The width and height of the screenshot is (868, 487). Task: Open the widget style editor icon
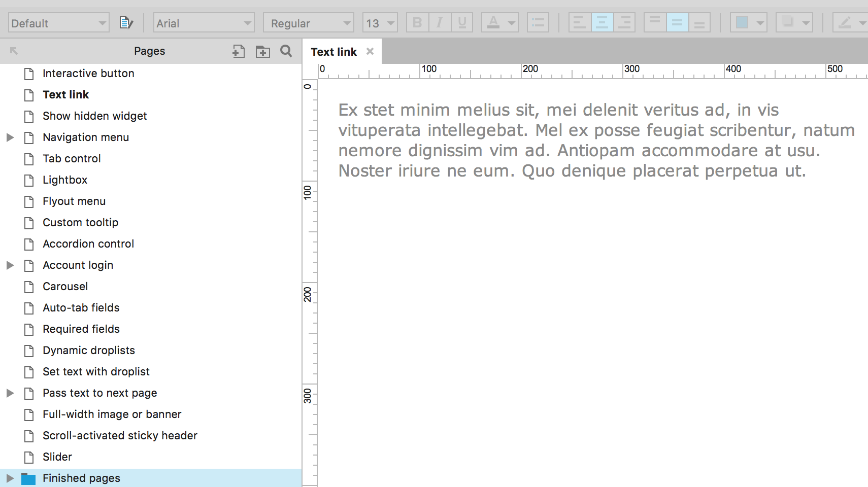coord(126,23)
